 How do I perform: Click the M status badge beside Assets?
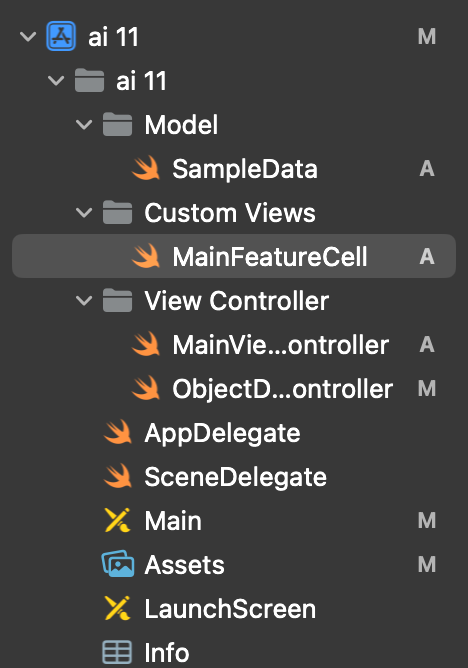pos(427,564)
